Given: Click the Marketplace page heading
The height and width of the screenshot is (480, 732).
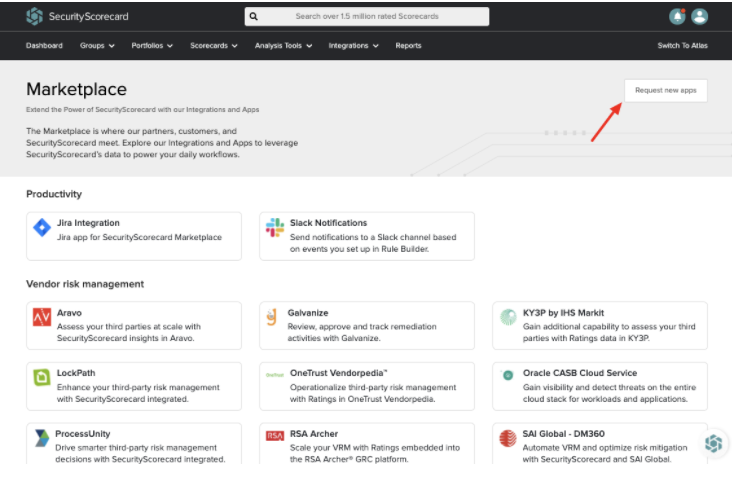Looking at the screenshot, I should [x=76, y=89].
